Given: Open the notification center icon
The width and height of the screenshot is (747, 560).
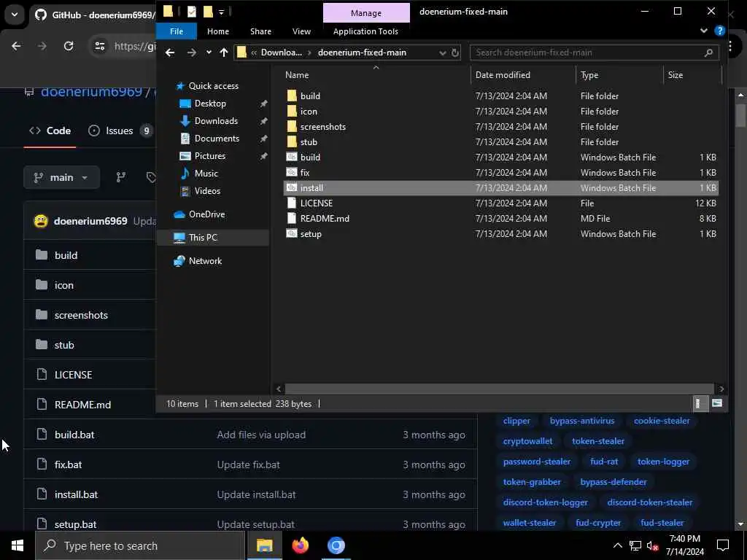Looking at the screenshot, I should click(x=723, y=545).
